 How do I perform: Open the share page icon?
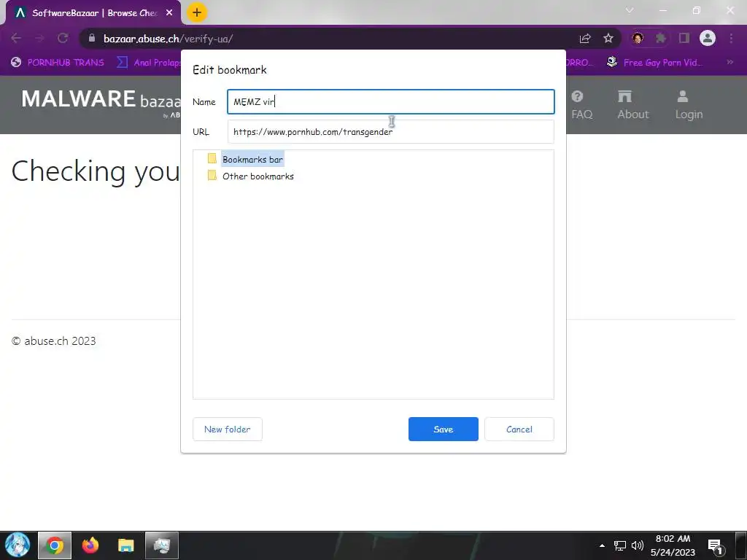tap(585, 39)
